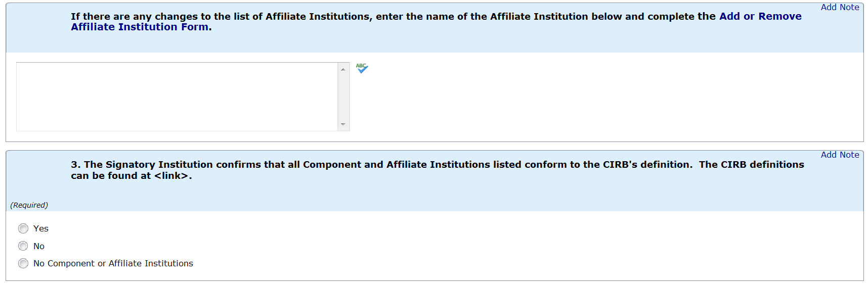This screenshot has height=285, width=868.
Task: Click Add Note for question 3
Action: click(x=840, y=155)
